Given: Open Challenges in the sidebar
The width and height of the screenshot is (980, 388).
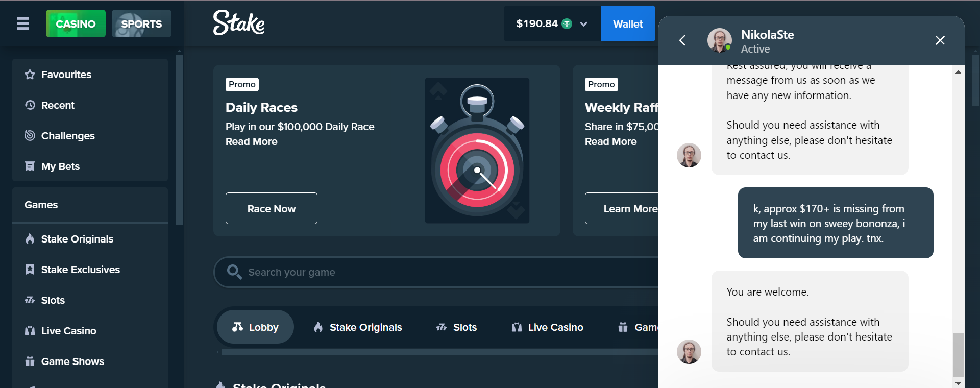Looking at the screenshot, I should tap(90, 136).
